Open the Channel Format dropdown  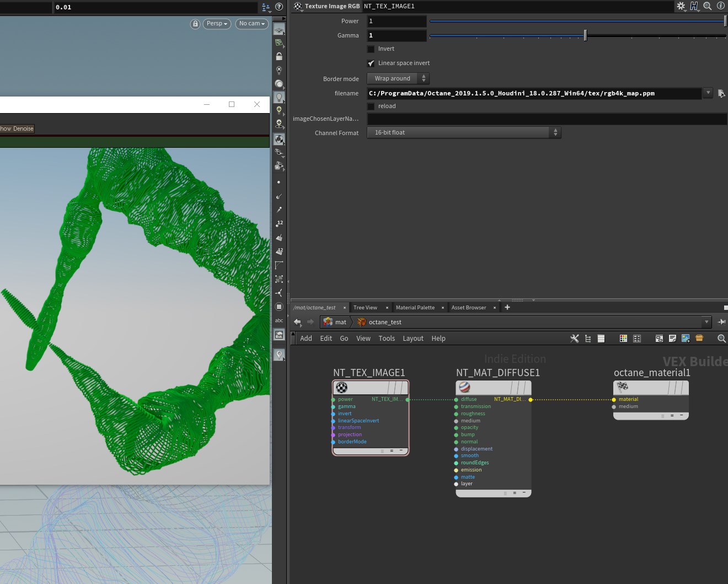463,132
